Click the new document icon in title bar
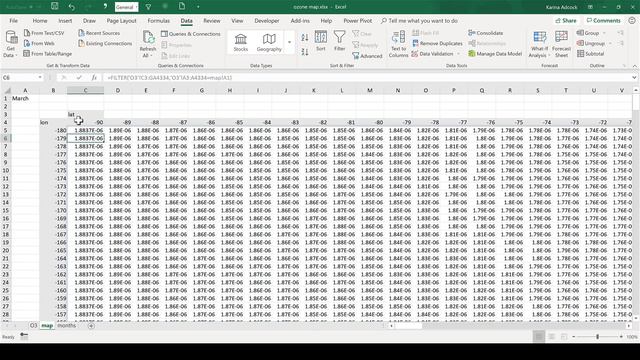 click(x=182, y=7)
